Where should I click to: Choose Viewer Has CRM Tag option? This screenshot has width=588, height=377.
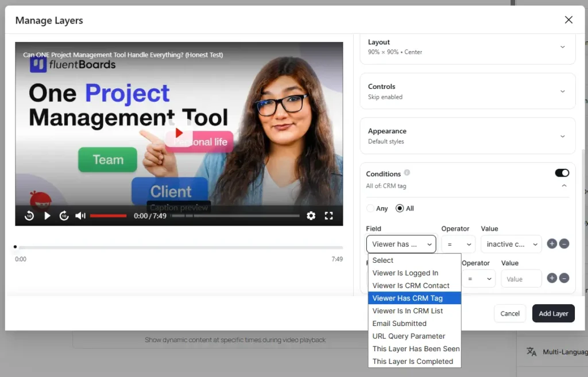click(x=415, y=298)
